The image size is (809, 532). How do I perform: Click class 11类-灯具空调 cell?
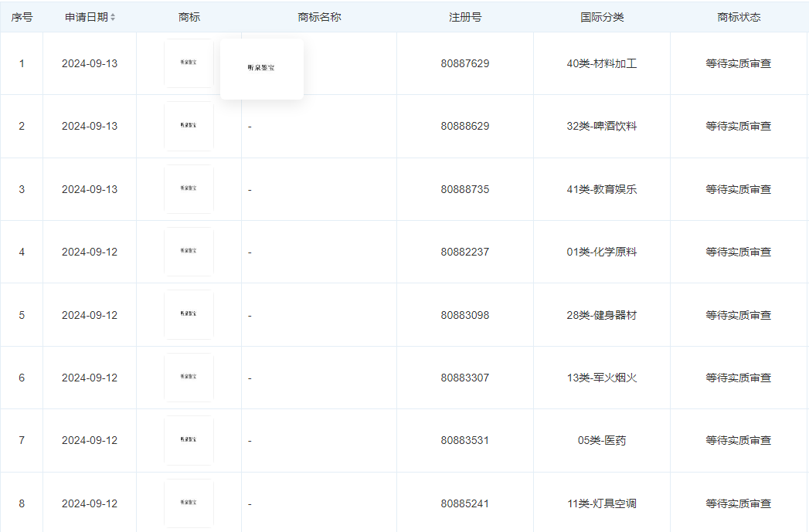pos(602,503)
